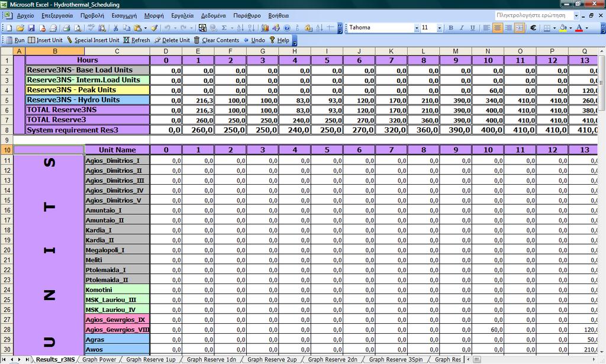Expand the Font Color dropdown arrow
Screen dimensions: 606x364
coord(586,28)
